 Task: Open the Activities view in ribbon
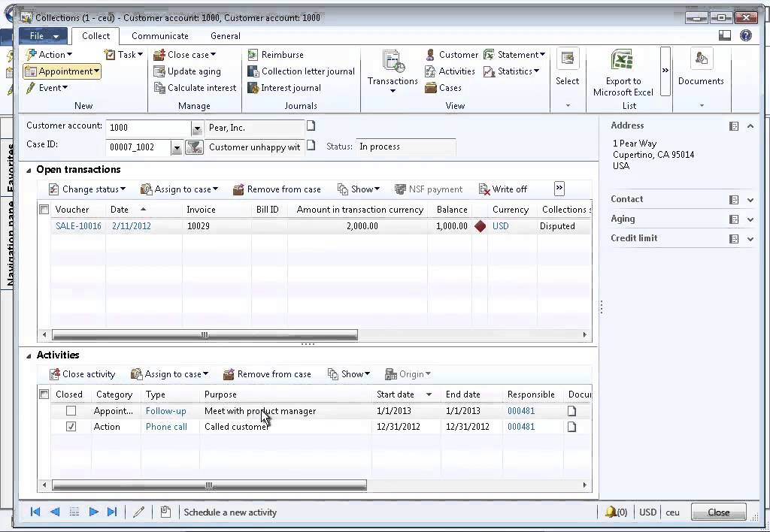(x=450, y=71)
